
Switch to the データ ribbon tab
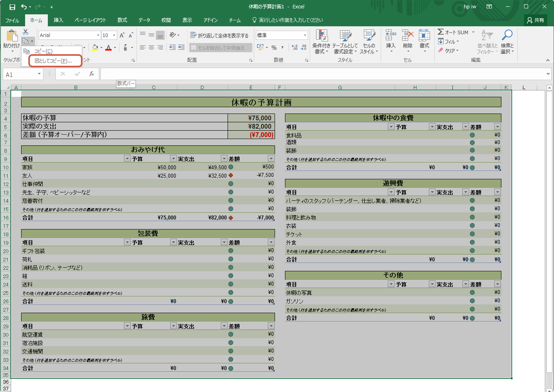pos(144,20)
